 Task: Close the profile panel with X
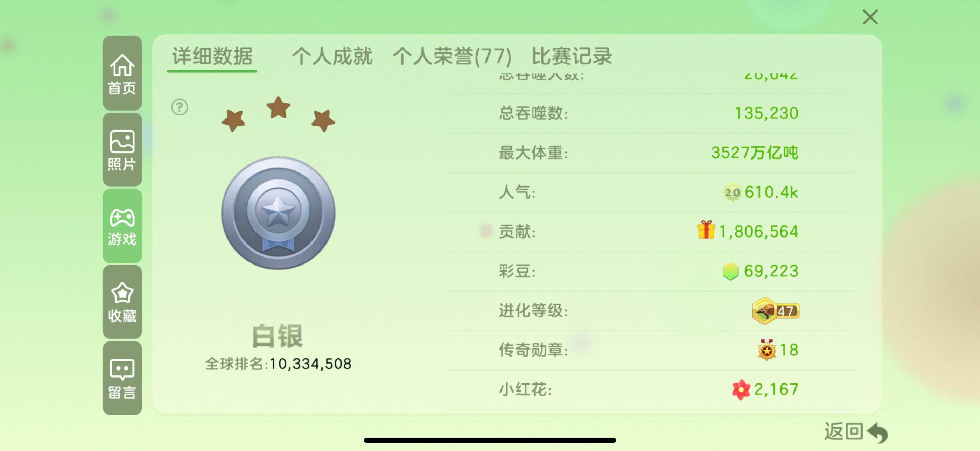pyautogui.click(x=870, y=17)
